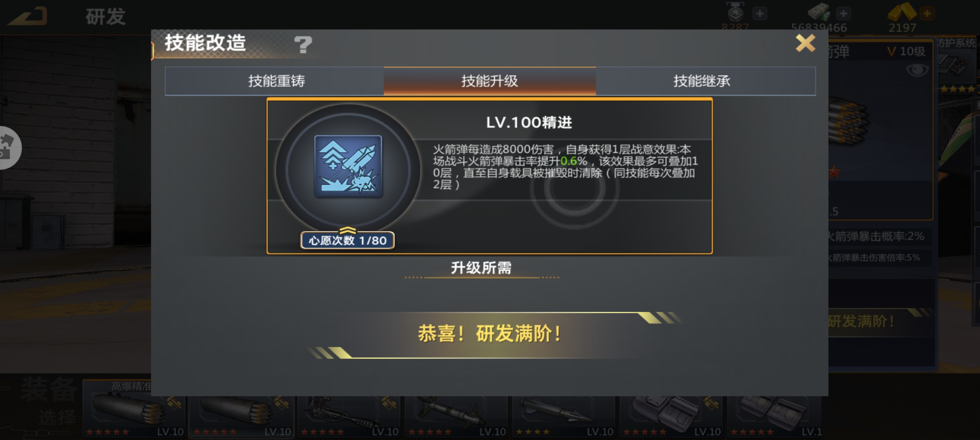
Task: Click the medal currency icon
Action: tap(736, 12)
